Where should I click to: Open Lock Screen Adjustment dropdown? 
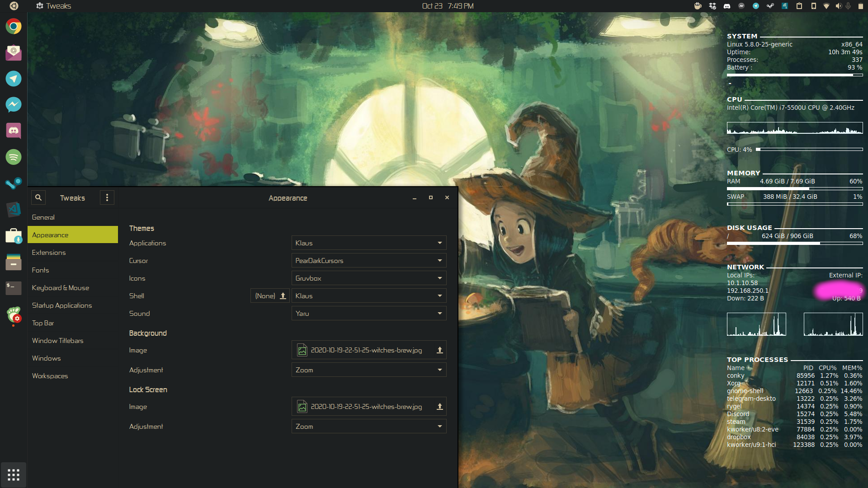[369, 427]
